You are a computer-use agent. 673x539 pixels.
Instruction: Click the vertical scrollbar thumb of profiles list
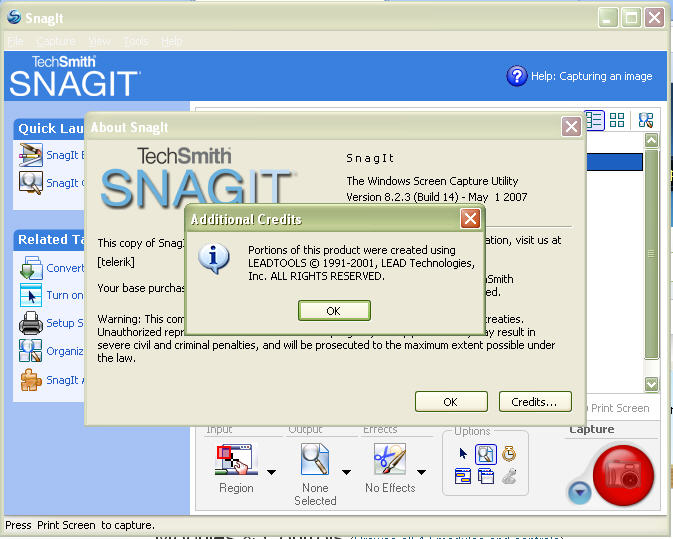click(x=651, y=254)
